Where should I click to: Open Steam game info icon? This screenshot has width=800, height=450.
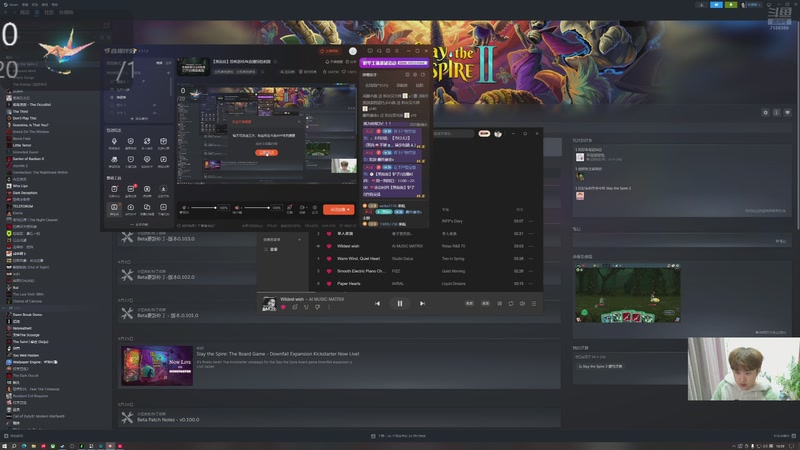click(777, 112)
